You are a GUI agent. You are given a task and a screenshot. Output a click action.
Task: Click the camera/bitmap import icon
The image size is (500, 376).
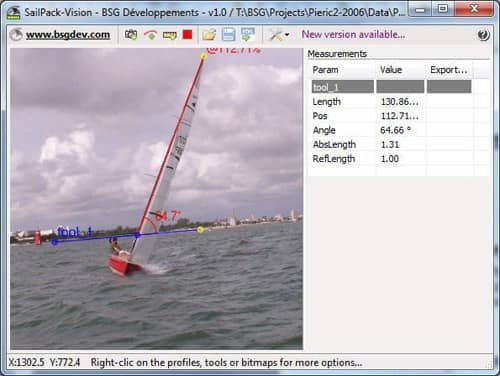tap(131, 35)
